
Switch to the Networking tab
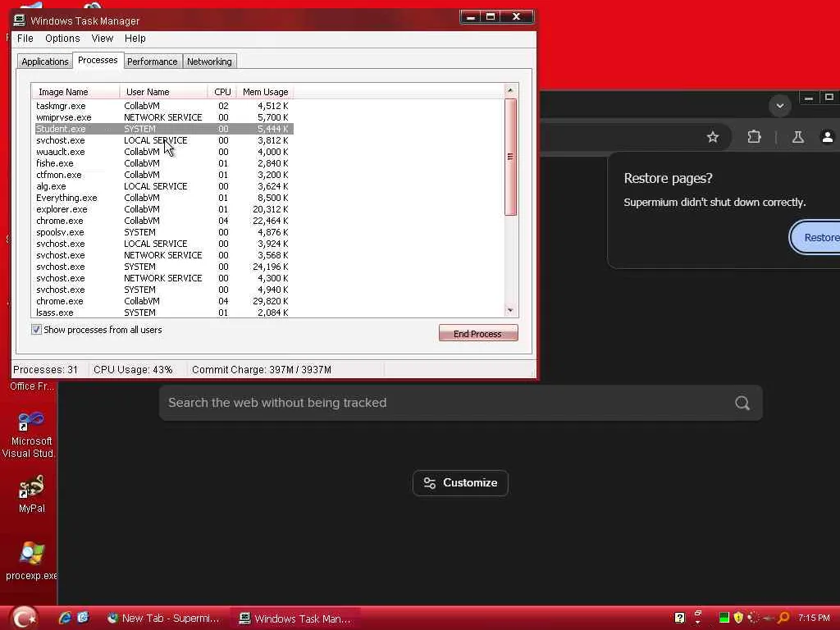point(209,62)
